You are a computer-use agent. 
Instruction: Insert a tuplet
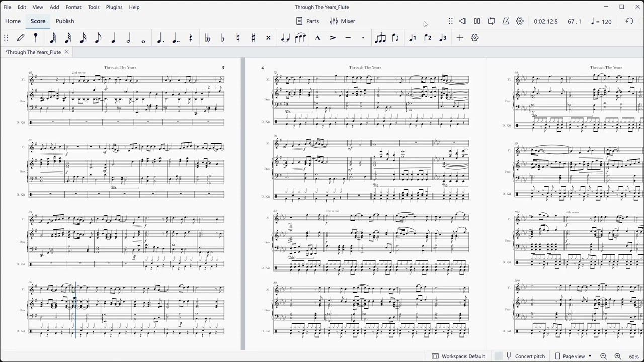point(380,38)
